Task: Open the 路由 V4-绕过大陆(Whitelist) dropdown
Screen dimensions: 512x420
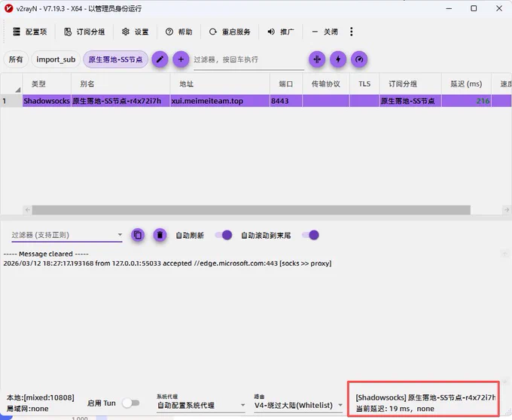Action: coord(298,405)
